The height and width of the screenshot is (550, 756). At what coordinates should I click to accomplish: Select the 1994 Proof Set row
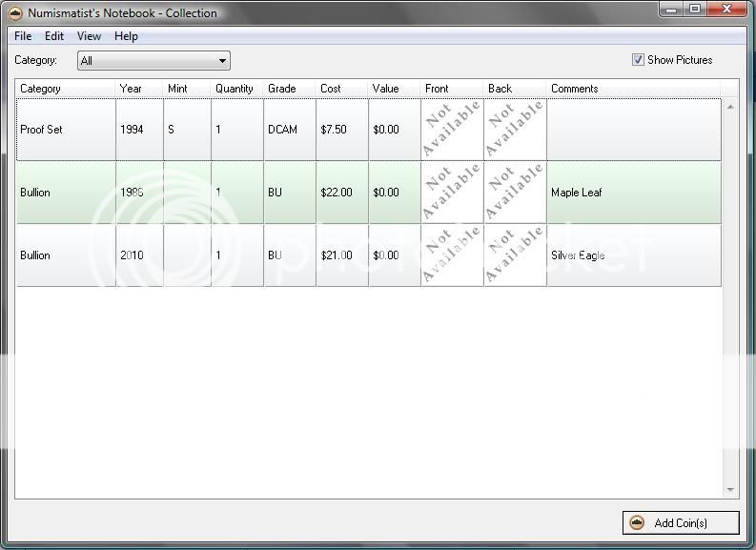coord(66,130)
